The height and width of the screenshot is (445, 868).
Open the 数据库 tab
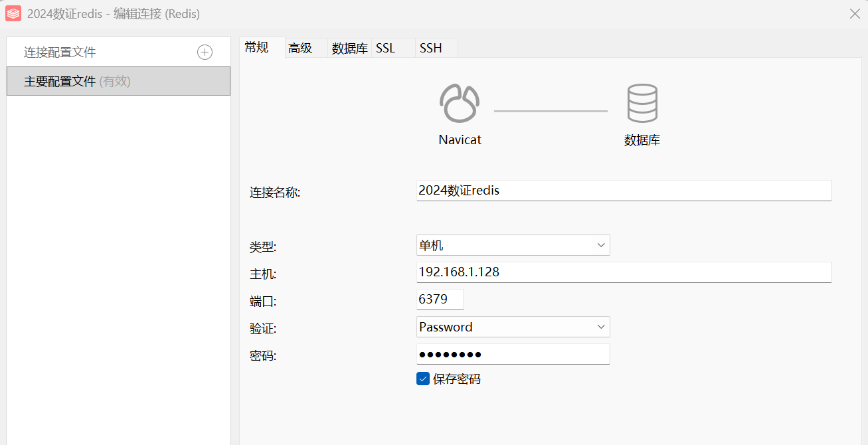[350, 48]
